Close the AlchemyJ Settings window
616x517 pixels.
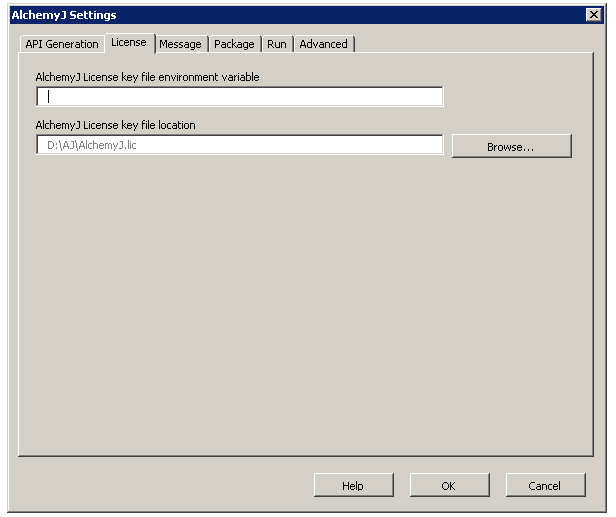pyautogui.click(x=593, y=14)
